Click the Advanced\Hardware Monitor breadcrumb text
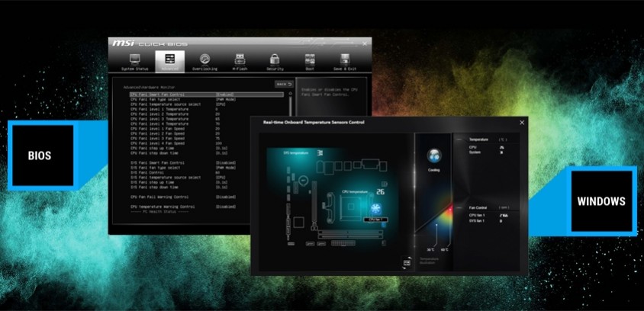Screen dimensions: 644x311 click(x=149, y=88)
